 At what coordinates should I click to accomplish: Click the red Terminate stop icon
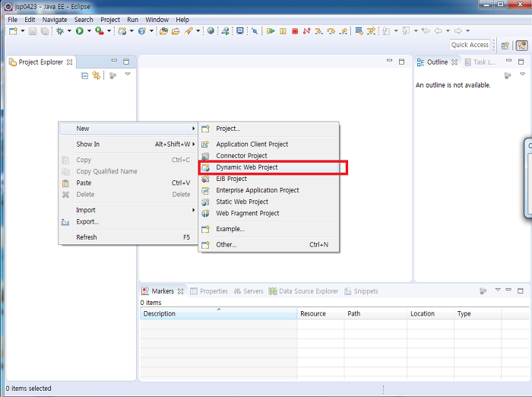click(295, 31)
